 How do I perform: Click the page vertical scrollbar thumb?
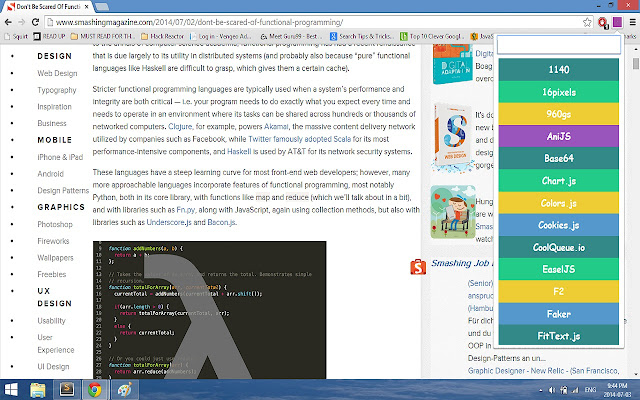(x=636, y=64)
